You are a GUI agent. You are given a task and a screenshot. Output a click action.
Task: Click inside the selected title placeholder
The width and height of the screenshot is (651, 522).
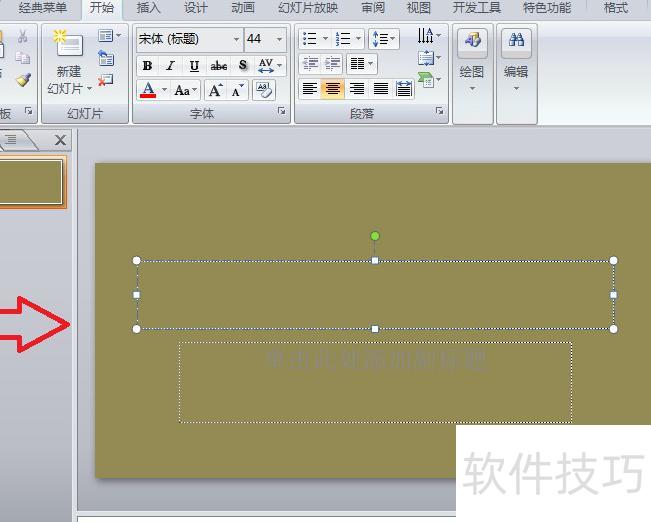coord(375,295)
